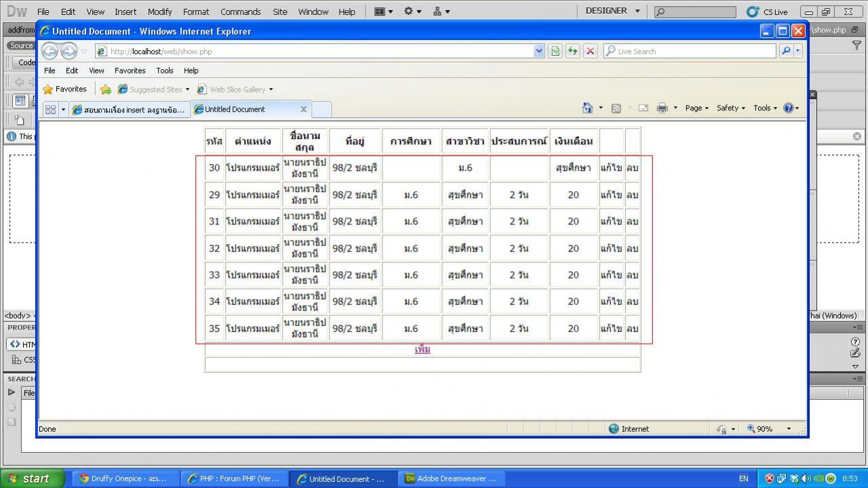Open Dreamweaver Extend gear icon menu
Image resolution: width=868 pixels, height=488 pixels.
click(412, 12)
